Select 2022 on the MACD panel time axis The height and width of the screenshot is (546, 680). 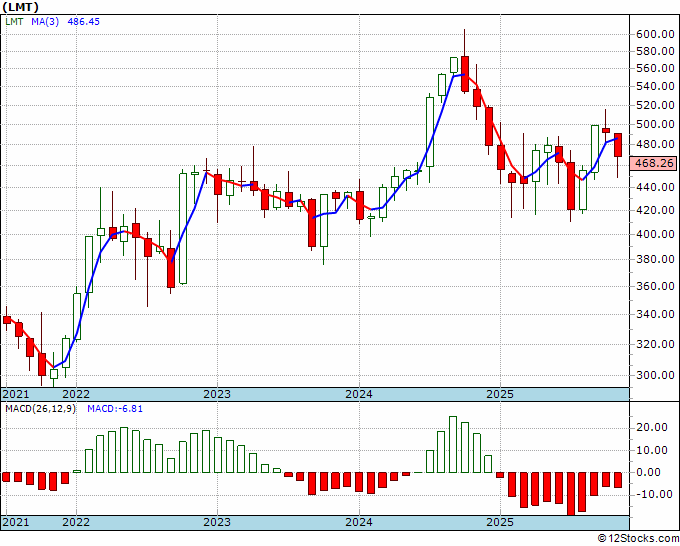point(76,522)
